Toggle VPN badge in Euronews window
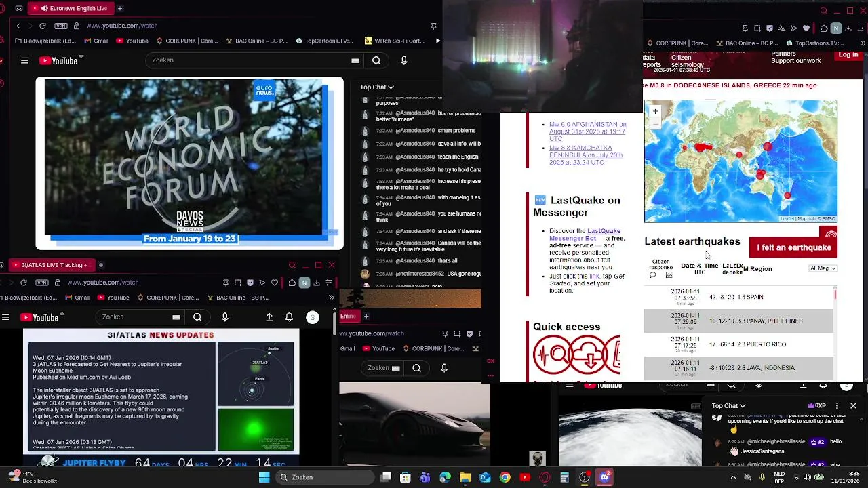 [x=61, y=26]
